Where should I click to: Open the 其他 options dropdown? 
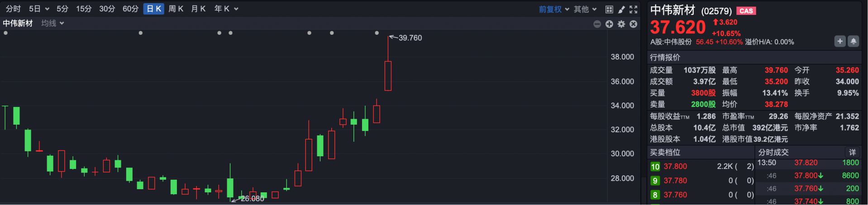[x=585, y=9]
